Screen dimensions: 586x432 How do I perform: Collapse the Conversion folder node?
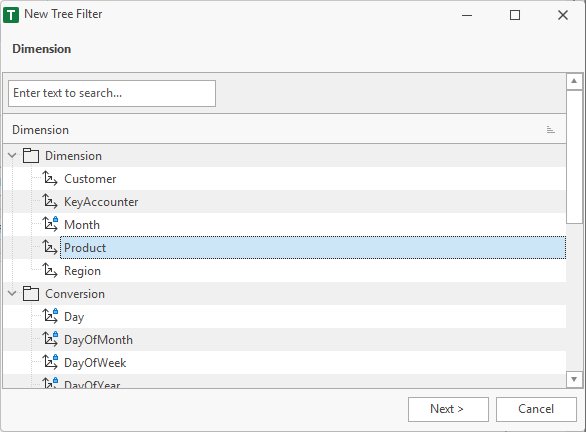point(12,293)
